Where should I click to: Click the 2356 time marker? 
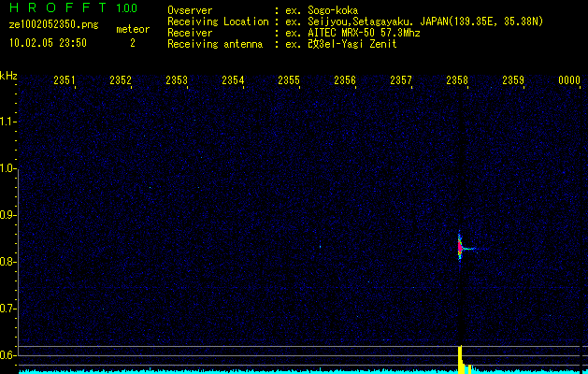[345, 80]
